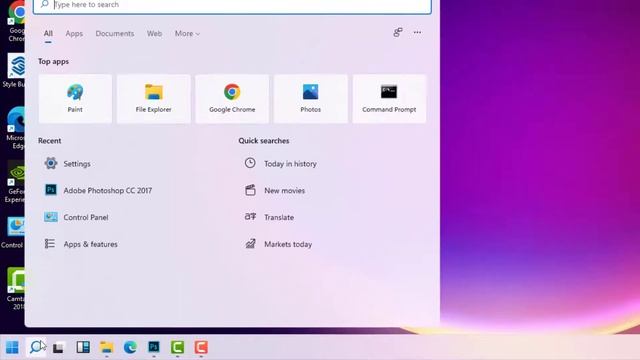
Task: Switch to the Apps search tab
Action: point(74,34)
